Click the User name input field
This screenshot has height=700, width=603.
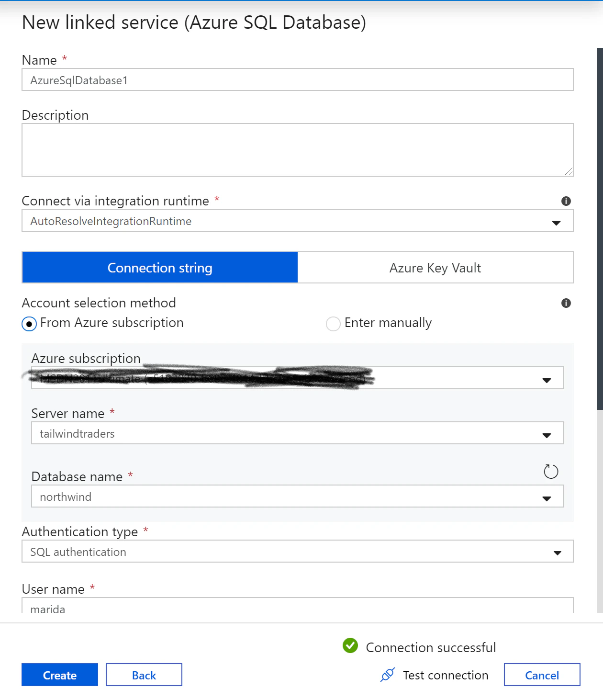[298, 606]
